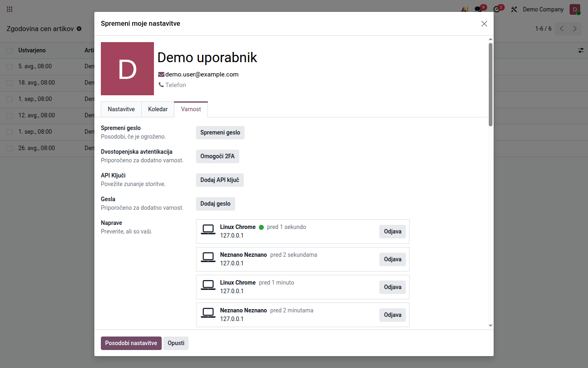Open the debug tools wrench icon
This screenshot has height=368, width=588.
pos(514,9)
